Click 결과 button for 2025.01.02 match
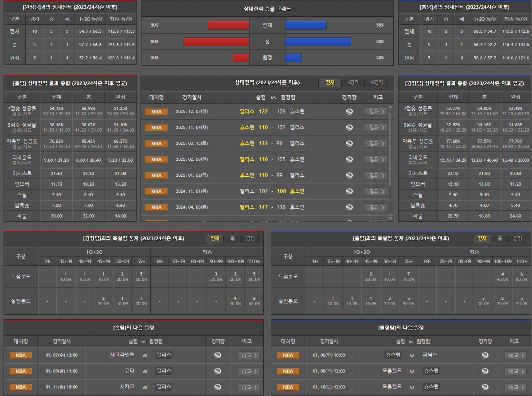 pyautogui.click(x=375, y=175)
